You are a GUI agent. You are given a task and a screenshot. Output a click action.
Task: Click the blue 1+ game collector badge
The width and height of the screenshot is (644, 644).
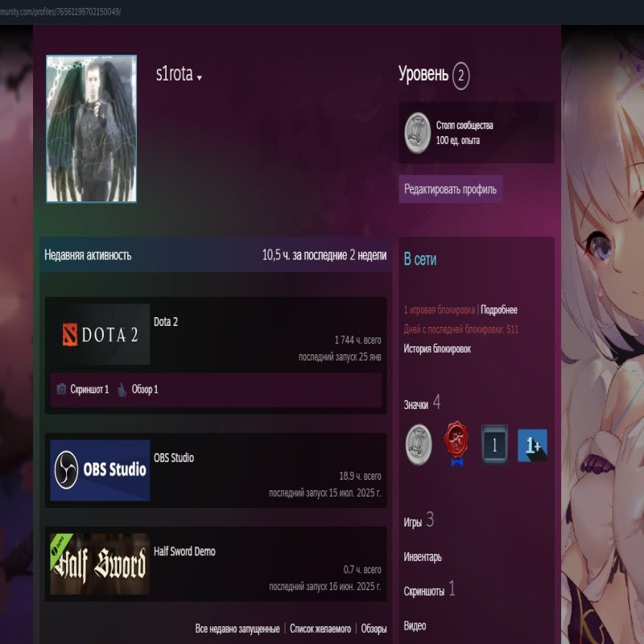532,444
